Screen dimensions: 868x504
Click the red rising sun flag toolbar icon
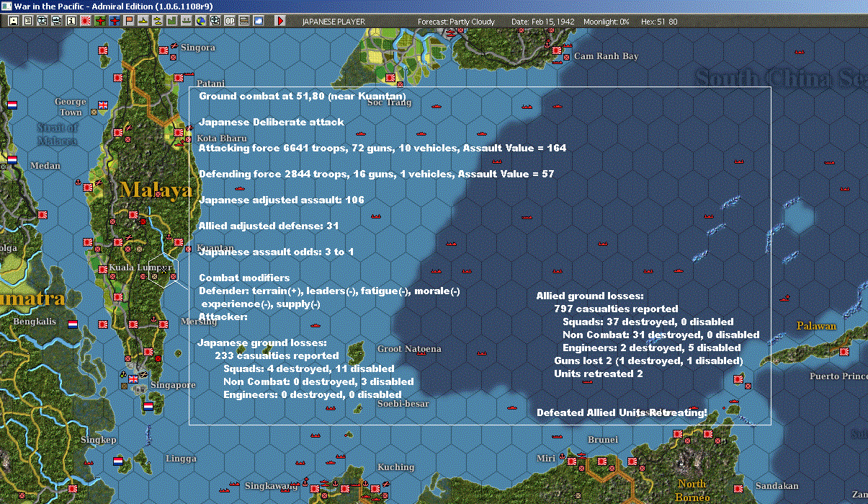pyautogui.click(x=86, y=21)
